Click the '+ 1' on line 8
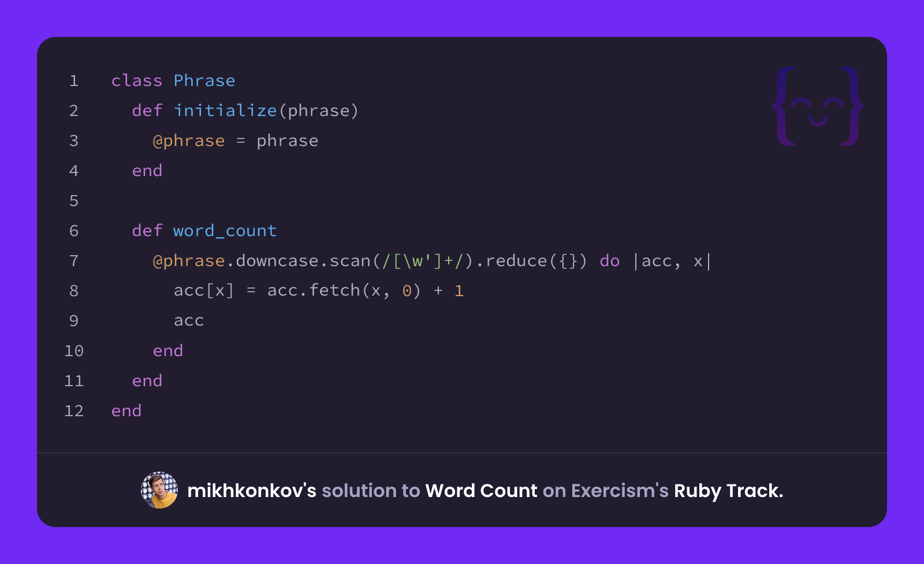The image size is (924, 564). (x=449, y=290)
